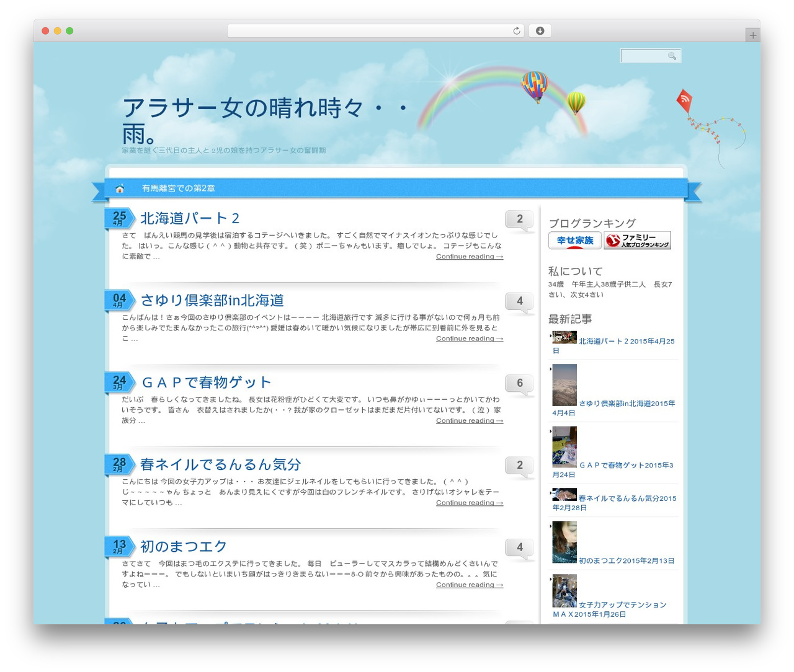Continue reading the 北海道パート２ post
Viewport: 794px width, 672px height.
[x=470, y=257]
